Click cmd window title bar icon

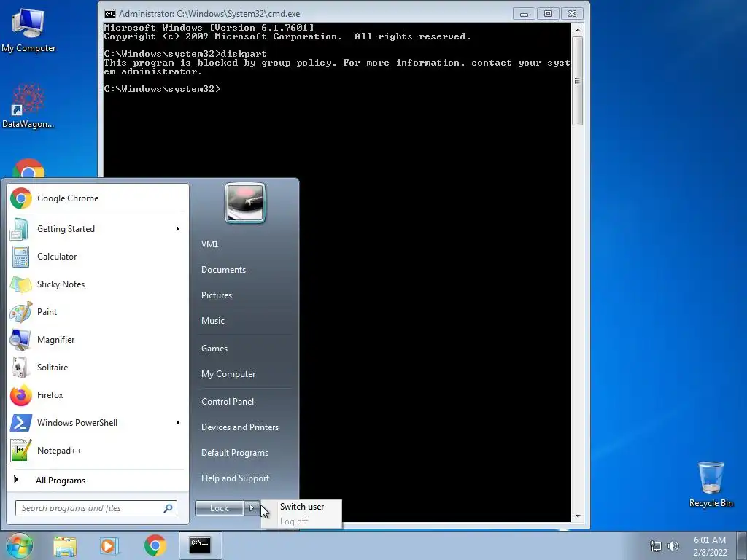pos(110,14)
